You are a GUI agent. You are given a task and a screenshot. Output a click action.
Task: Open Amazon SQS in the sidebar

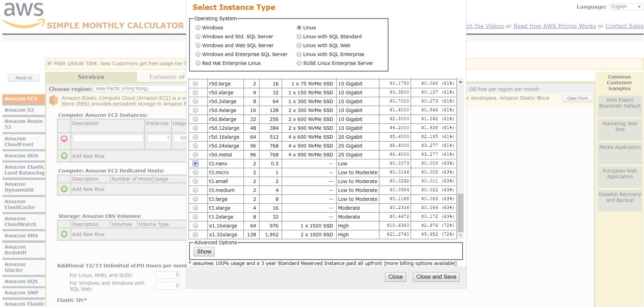(24, 281)
